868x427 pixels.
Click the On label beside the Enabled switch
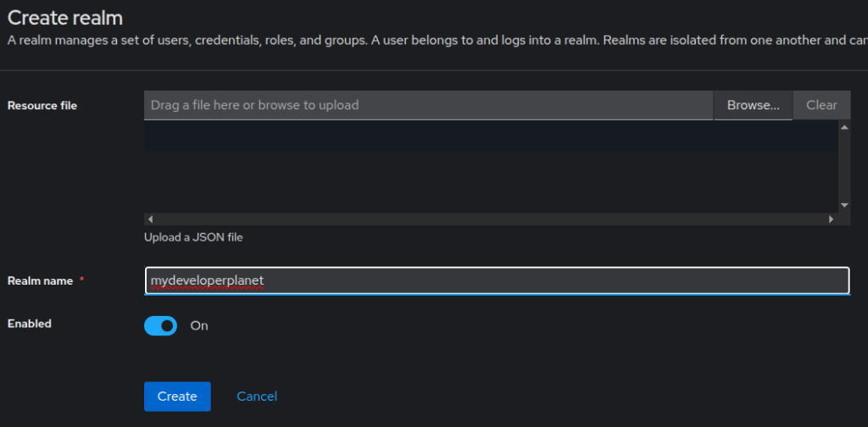point(199,326)
